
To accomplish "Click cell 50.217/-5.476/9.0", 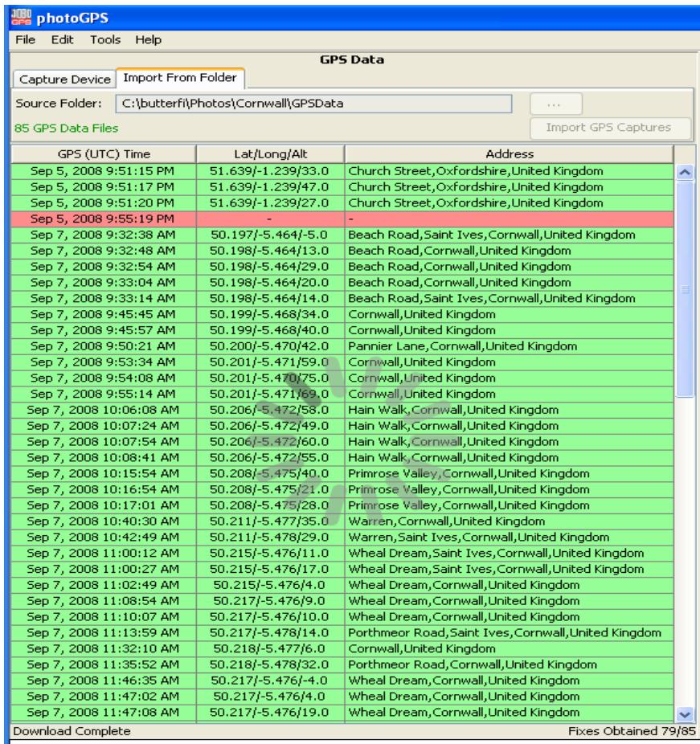I will (x=269, y=601).
